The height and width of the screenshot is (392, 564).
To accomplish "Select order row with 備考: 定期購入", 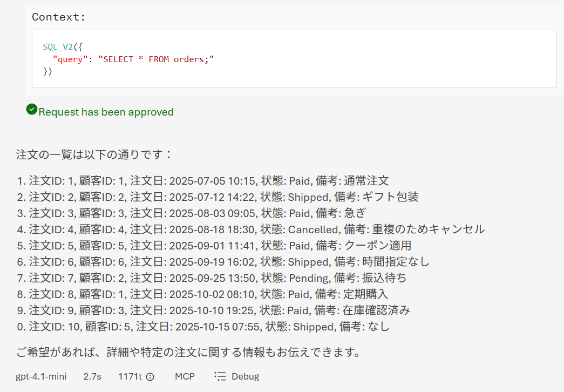I will click(202, 294).
